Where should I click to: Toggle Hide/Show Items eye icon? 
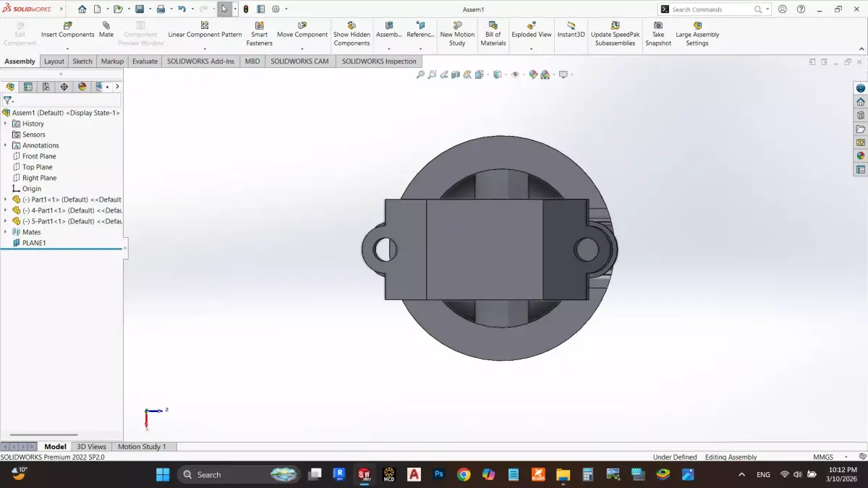(515, 74)
